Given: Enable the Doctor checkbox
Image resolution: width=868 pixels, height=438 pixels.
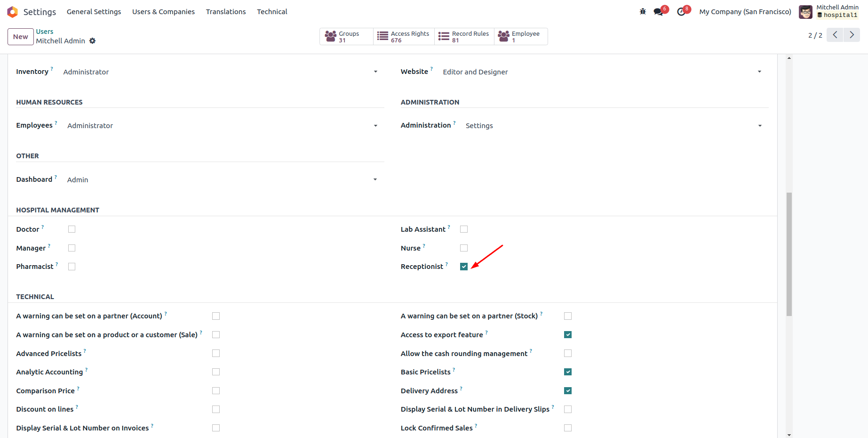Looking at the screenshot, I should pyautogui.click(x=72, y=229).
